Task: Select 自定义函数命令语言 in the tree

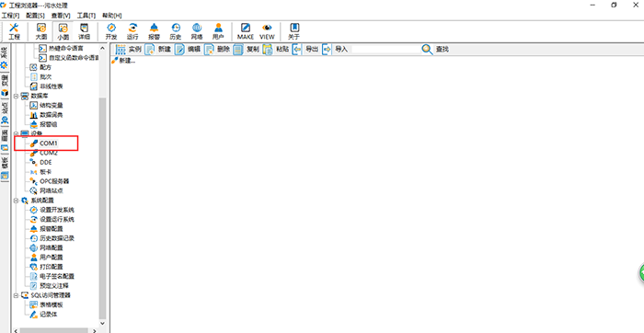Action: 68,58
